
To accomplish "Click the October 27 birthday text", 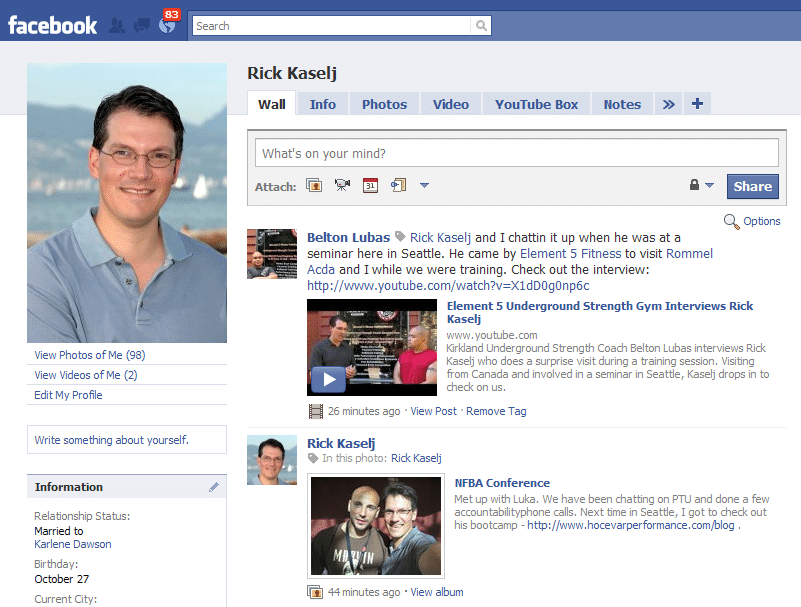I will pos(61,579).
